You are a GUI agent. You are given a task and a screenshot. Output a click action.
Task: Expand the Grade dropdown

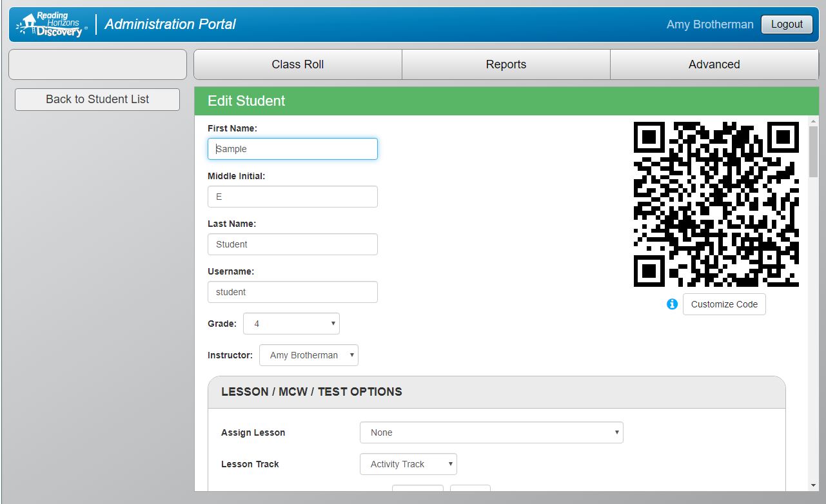click(x=291, y=324)
